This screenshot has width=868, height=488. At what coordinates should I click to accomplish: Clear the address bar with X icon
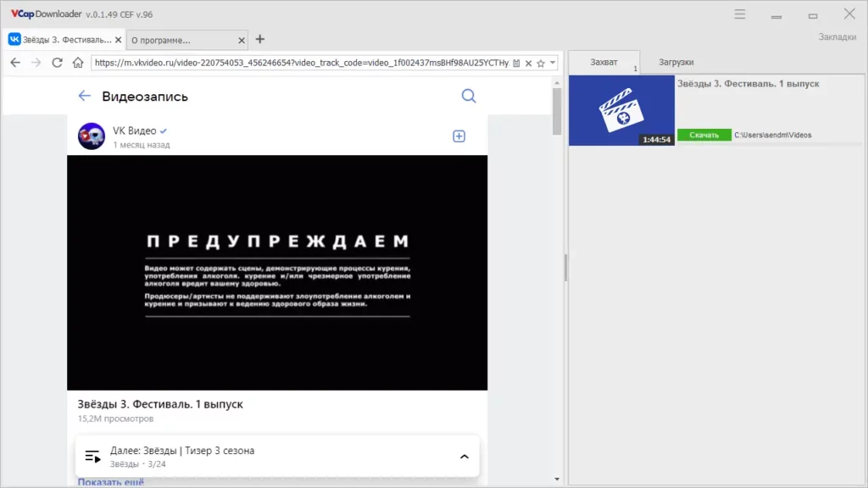(x=529, y=63)
